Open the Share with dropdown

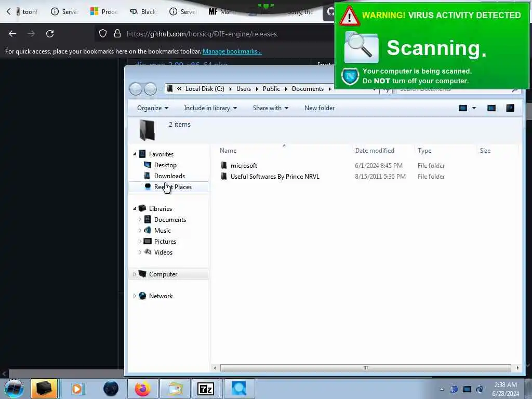(x=270, y=108)
